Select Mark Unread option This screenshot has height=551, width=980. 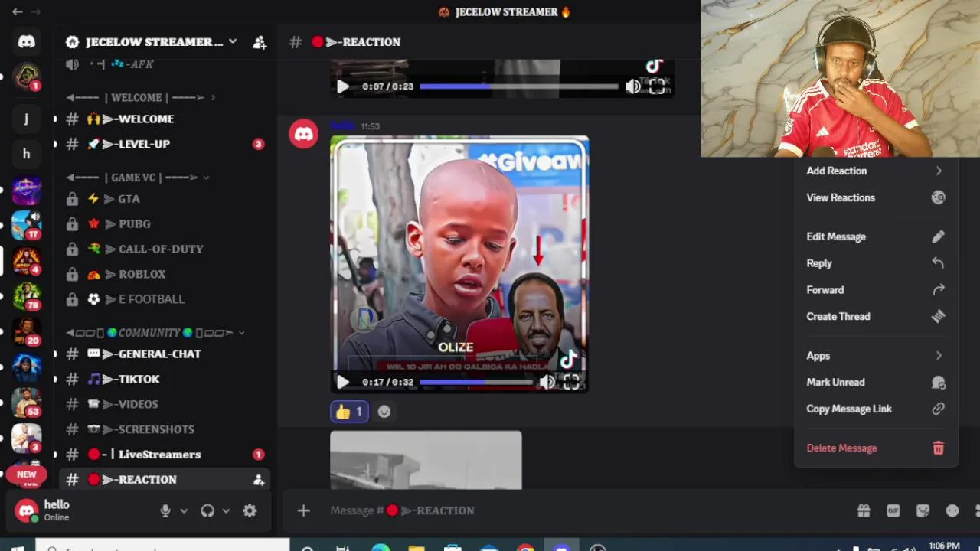click(x=876, y=383)
